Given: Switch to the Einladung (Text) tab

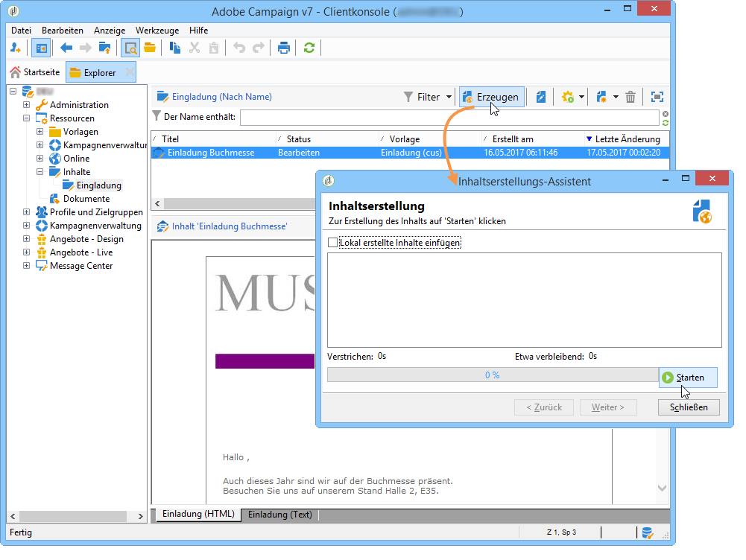Looking at the screenshot, I should pyautogui.click(x=279, y=515).
